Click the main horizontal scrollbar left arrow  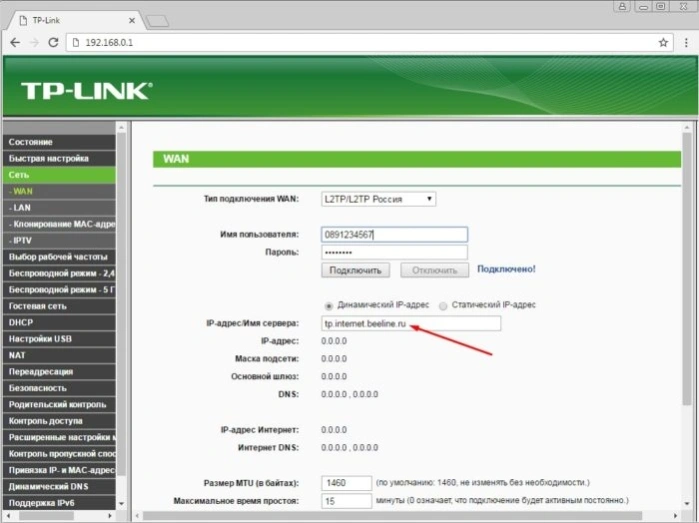(x=137, y=515)
